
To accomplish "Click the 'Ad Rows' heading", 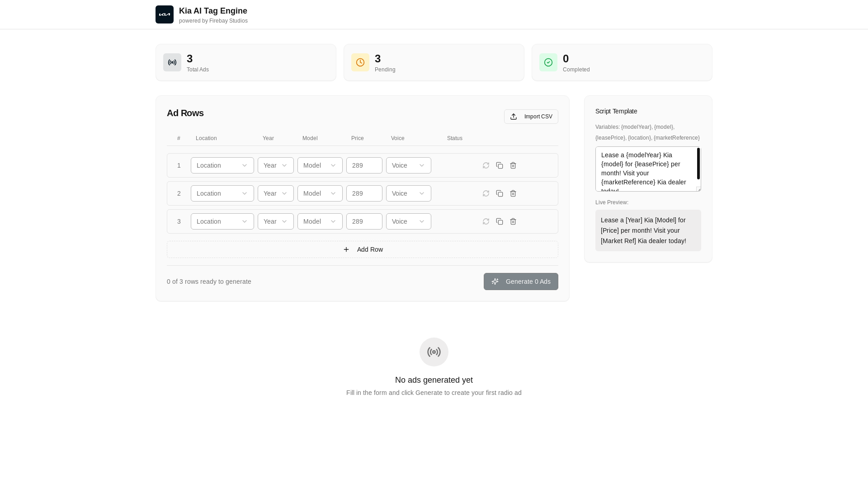I will 185,113.
